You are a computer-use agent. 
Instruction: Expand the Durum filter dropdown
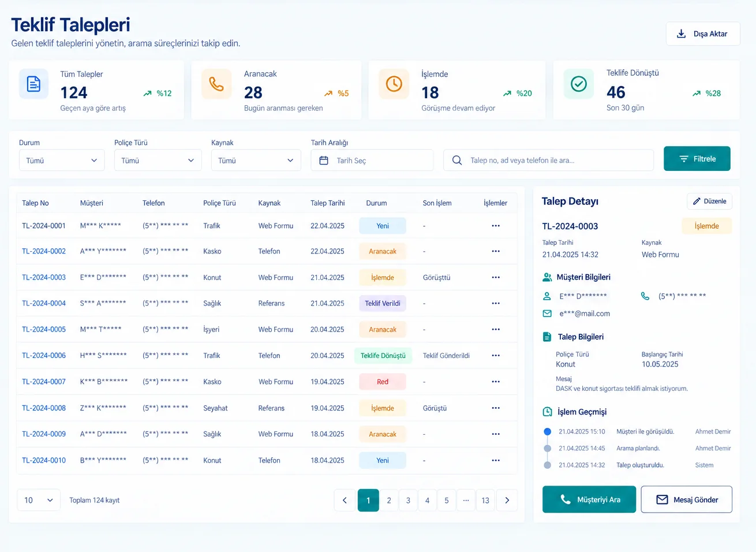coord(62,161)
